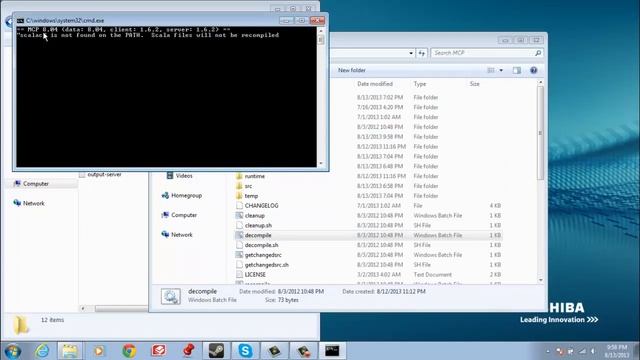Open Windows Explorer from the taskbar
The height and width of the screenshot is (360, 640).
click(x=70, y=351)
